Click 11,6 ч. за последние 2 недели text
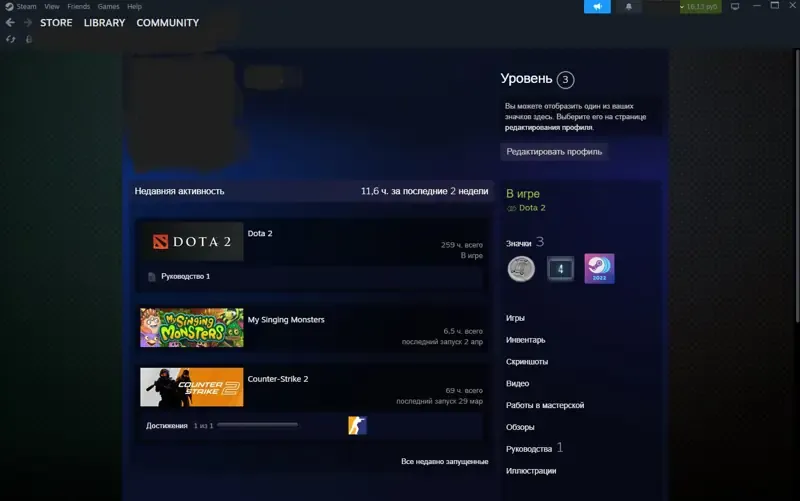 [x=424, y=191]
